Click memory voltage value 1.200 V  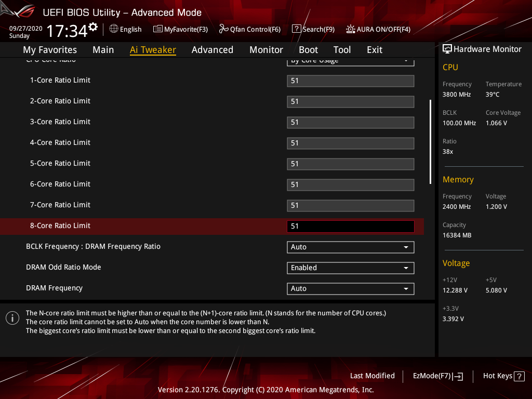click(496, 207)
